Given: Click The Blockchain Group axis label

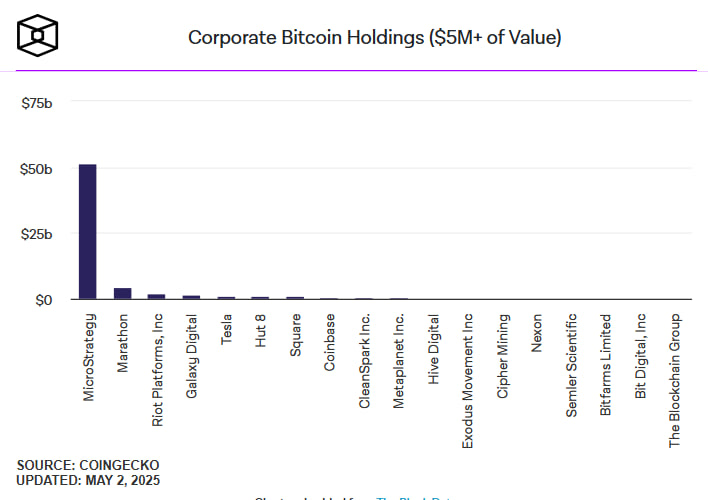Looking at the screenshot, I should pos(675,381).
